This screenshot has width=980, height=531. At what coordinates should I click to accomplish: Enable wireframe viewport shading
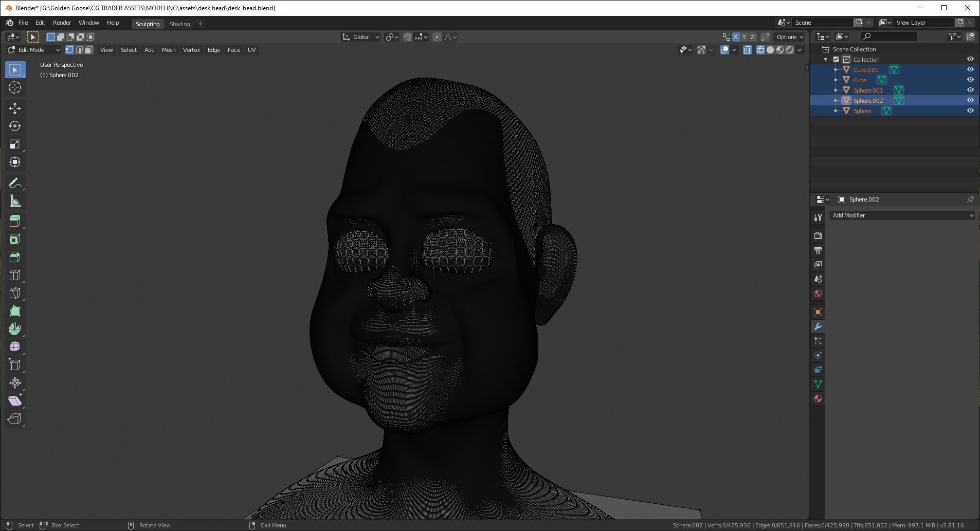[761, 50]
